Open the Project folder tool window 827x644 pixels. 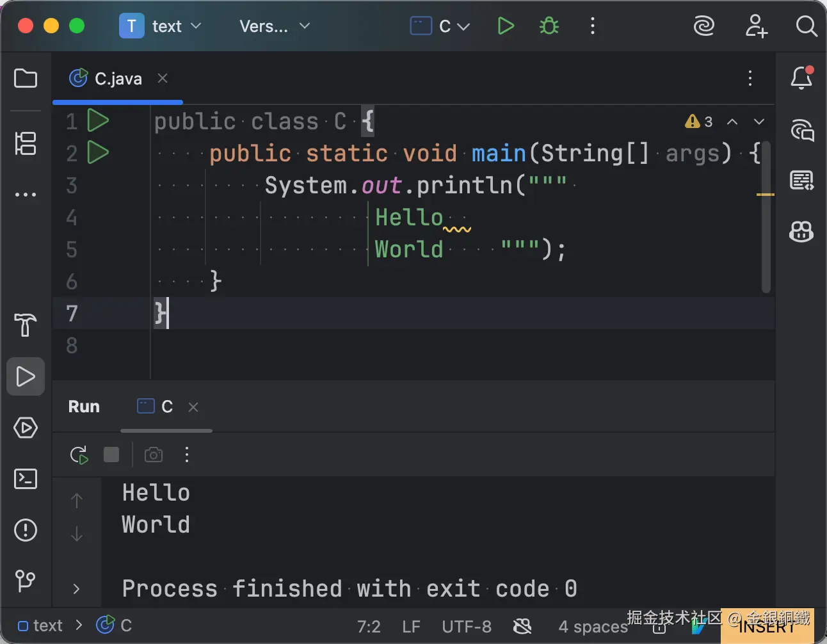pyautogui.click(x=26, y=79)
